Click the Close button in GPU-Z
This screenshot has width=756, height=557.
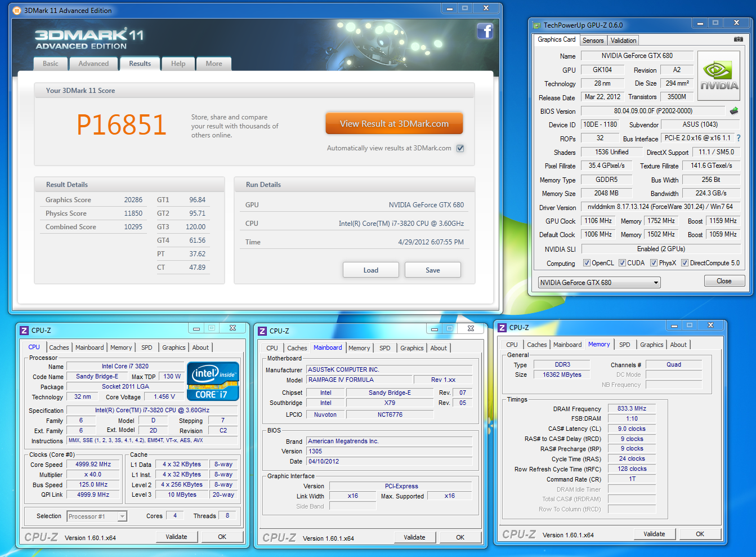724,281
